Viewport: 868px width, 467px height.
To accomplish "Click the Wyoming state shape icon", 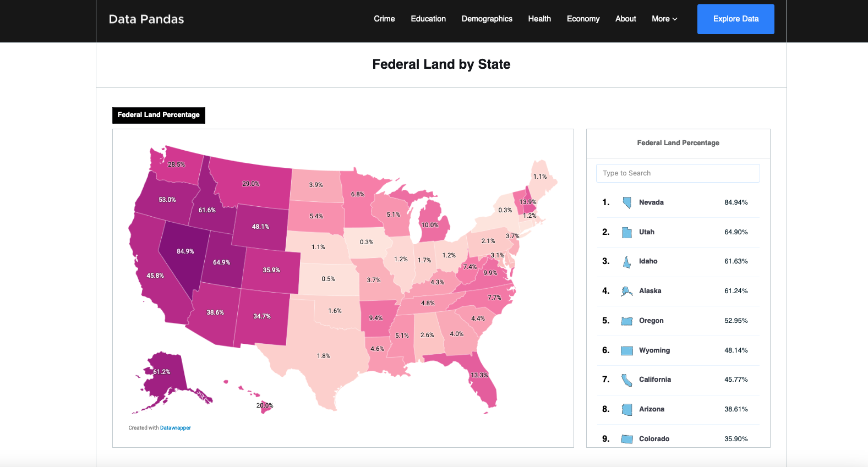I will pyautogui.click(x=626, y=350).
